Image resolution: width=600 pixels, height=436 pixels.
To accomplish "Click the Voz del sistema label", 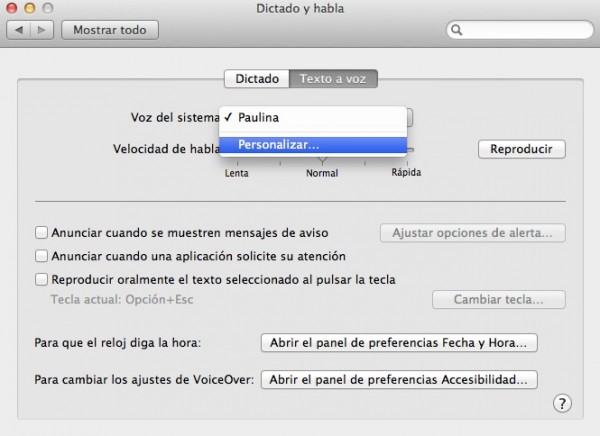I will coord(175,118).
